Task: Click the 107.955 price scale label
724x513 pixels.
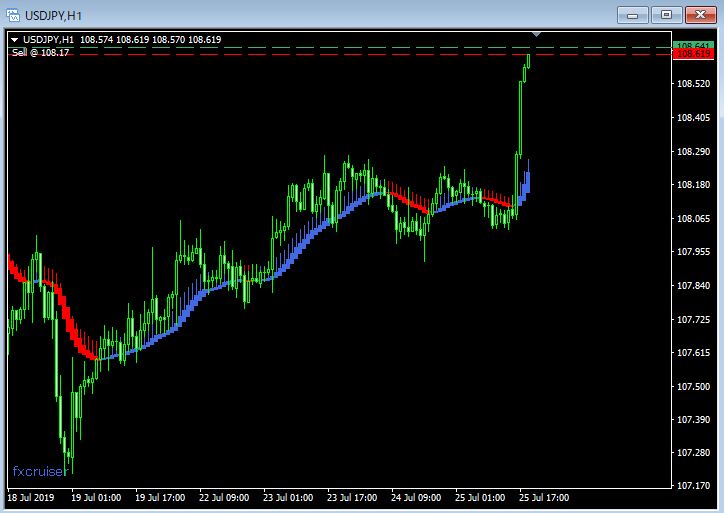Action: pos(693,252)
